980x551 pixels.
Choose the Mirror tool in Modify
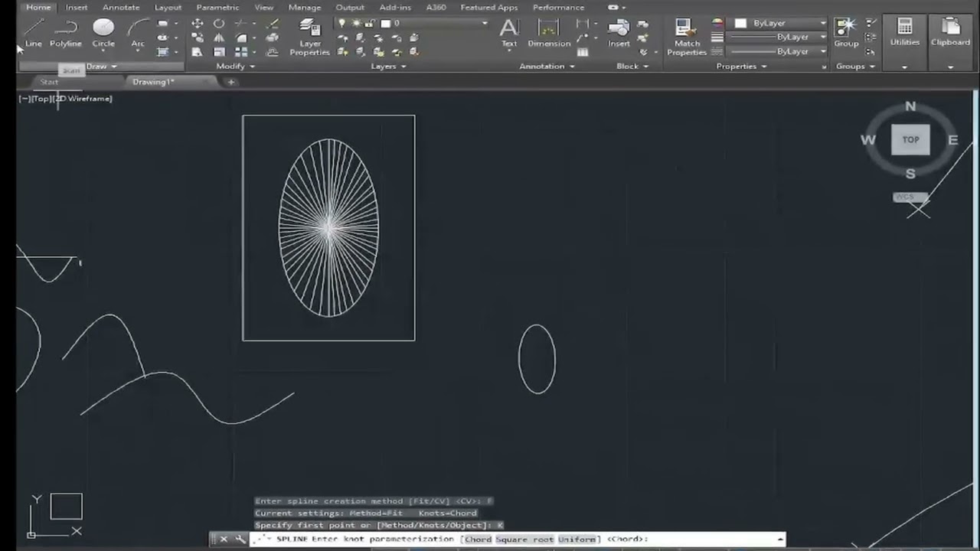219,37
